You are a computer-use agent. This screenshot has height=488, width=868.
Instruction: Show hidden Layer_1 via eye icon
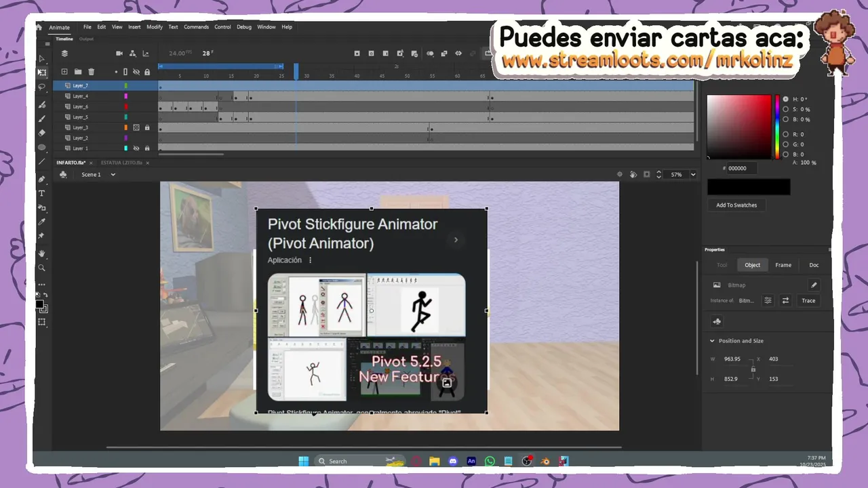pos(136,148)
